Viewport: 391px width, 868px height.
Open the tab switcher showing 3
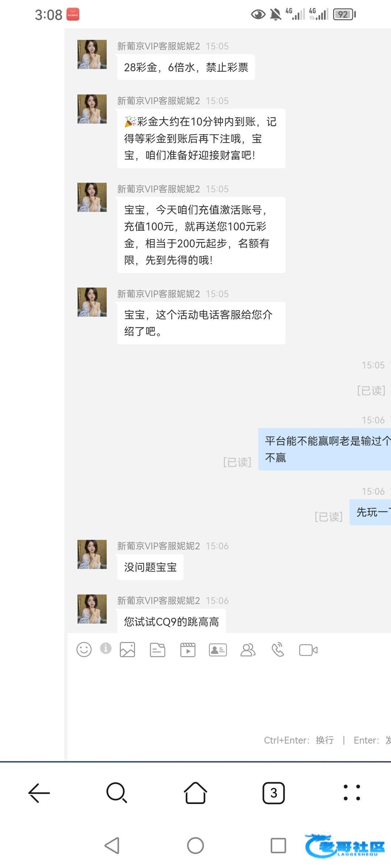[x=274, y=793]
